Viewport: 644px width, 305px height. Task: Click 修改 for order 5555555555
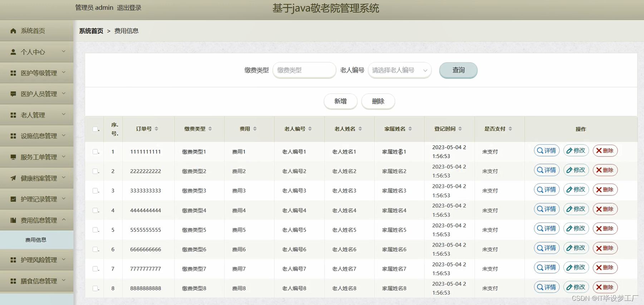pyautogui.click(x=576, y=229)
